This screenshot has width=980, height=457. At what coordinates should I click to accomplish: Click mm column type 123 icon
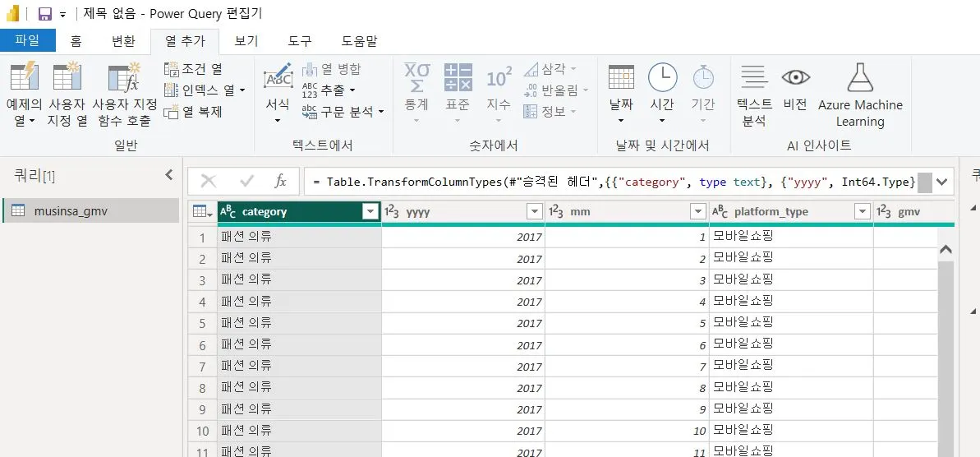(557, 212)
